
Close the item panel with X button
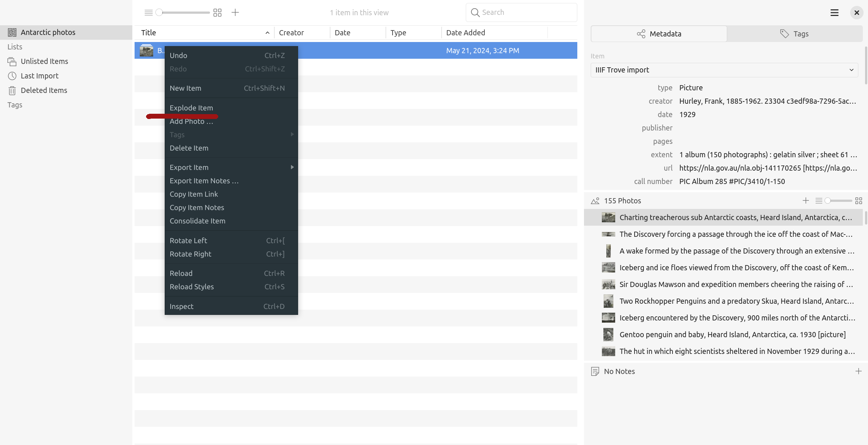click(856, 13)
